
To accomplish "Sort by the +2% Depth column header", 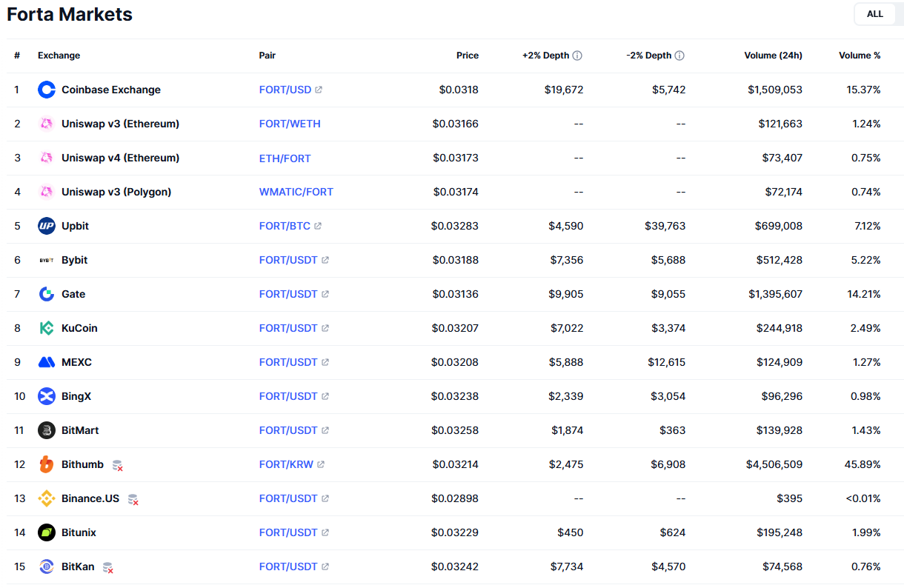I will coord(546,56).
